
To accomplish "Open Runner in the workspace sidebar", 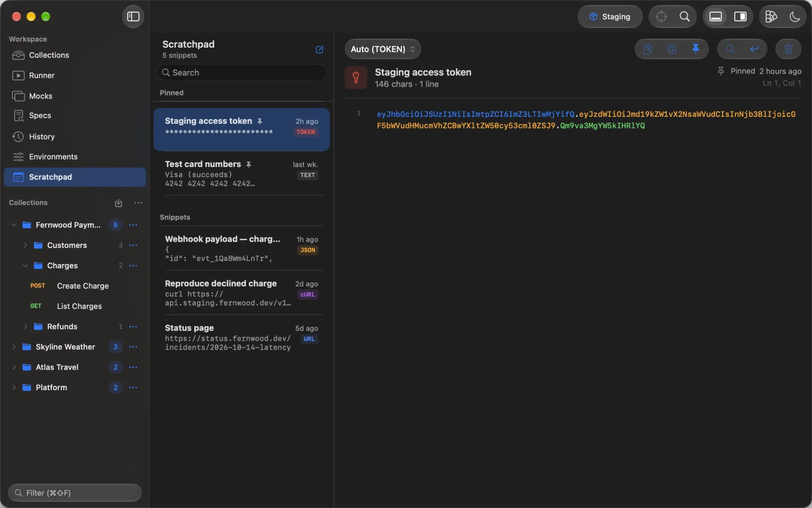I will coord(75,75).
